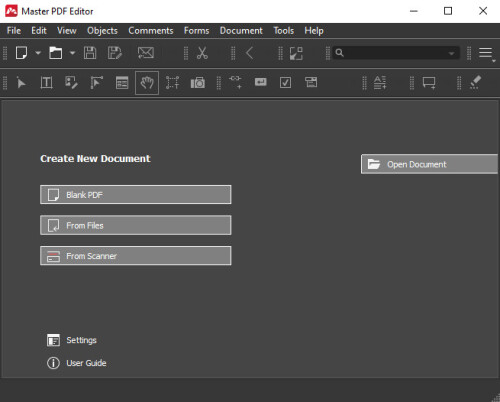Click the Save As icon
500x402 pixels.
coord(115,53)
